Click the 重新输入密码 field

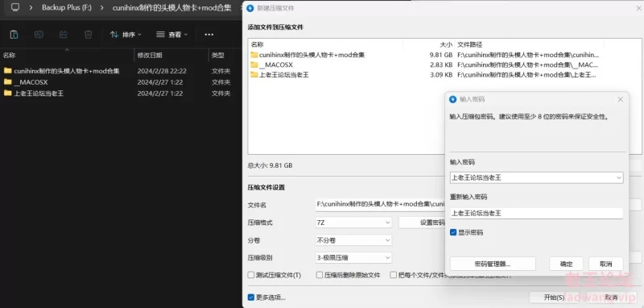pos(536,213)
